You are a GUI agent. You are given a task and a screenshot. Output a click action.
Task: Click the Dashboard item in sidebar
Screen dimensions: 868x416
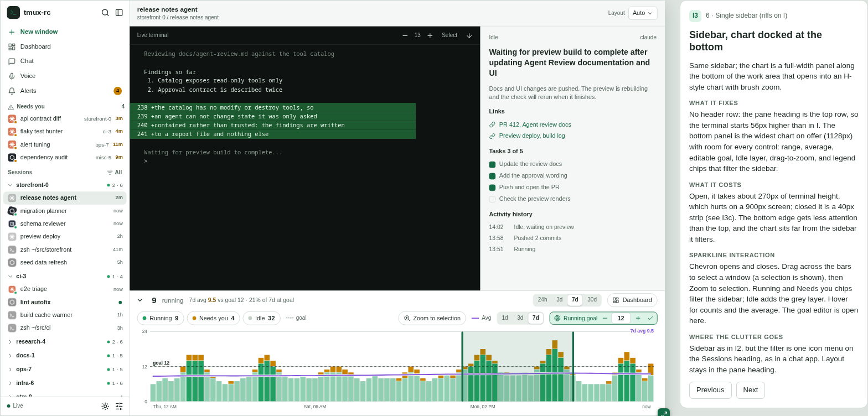tap(65, 46)
